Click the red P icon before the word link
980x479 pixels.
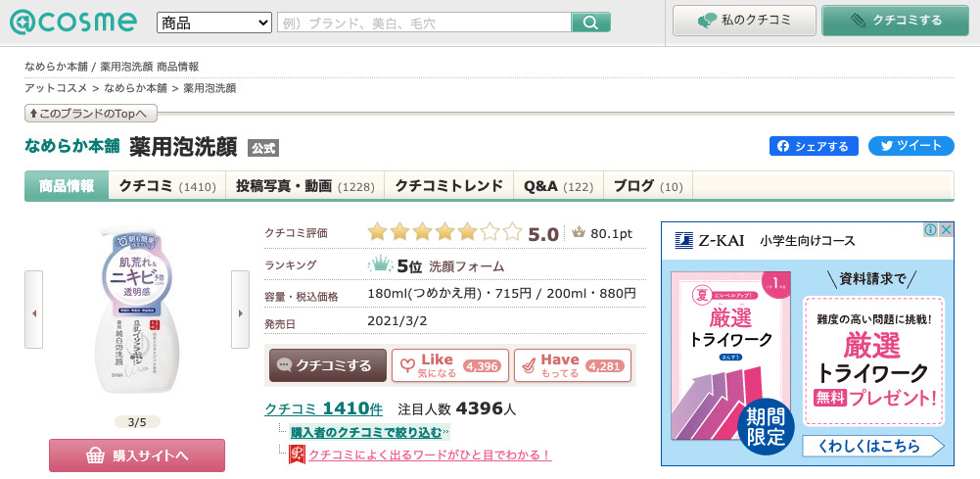[297, 455]
